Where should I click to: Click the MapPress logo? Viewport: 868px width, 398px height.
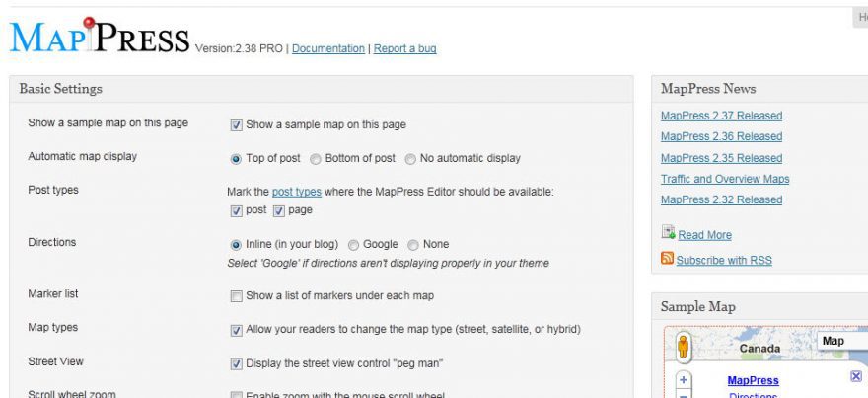point(100,36)
